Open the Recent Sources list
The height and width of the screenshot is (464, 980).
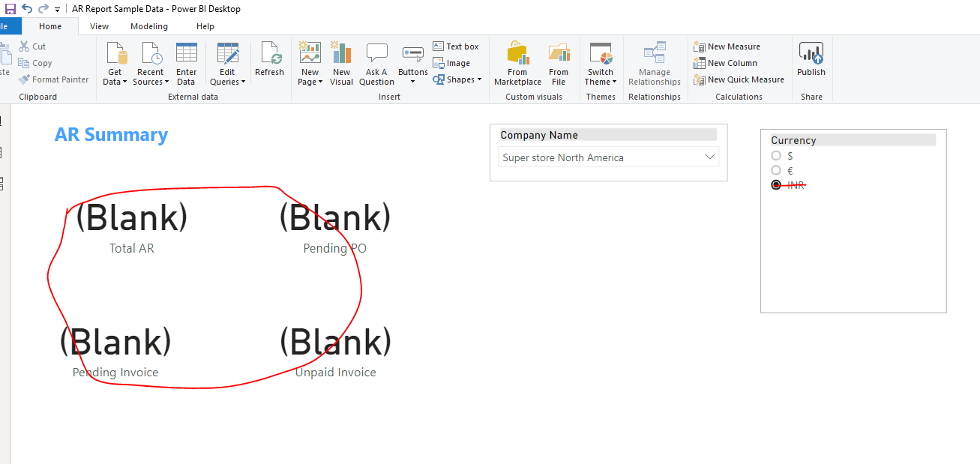[x=151, y=64]
